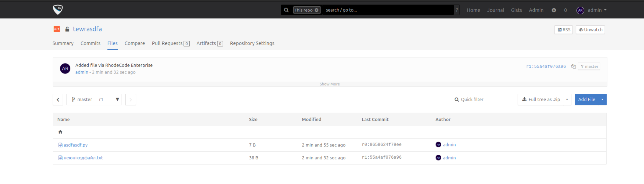Remove the 'This repo' search scope tag
This screenshot has width=644, height=184.
pyautogui.click(x=316, y=10)
